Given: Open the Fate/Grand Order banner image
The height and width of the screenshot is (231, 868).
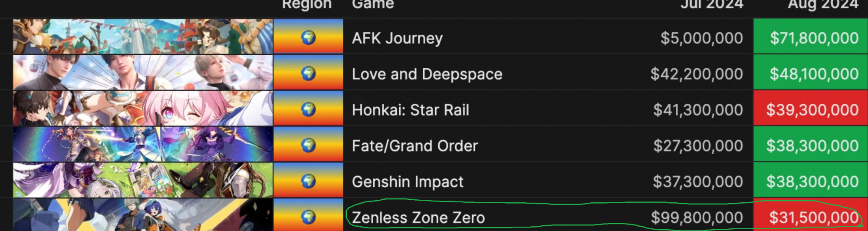Looking at the screenshot, I should [143, 144].
